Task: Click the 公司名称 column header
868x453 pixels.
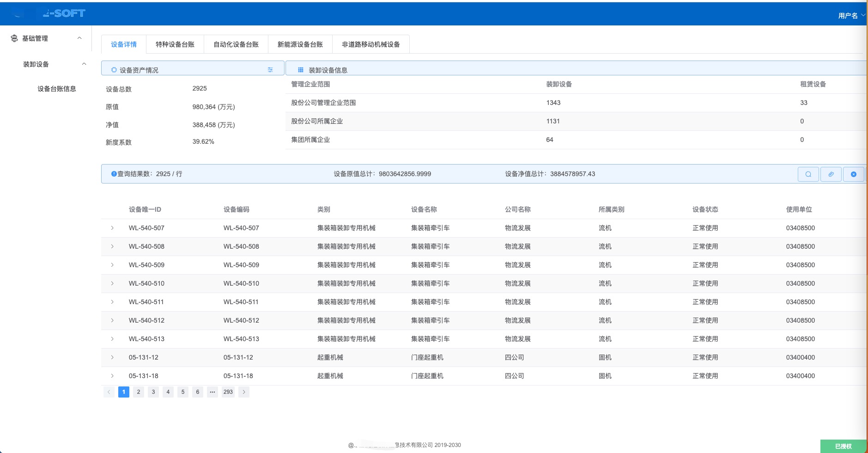Action: click(x=518, y=209)
